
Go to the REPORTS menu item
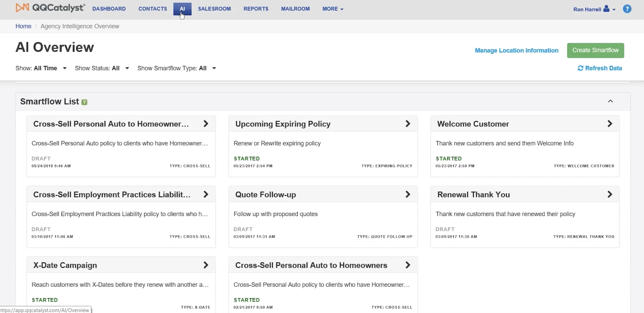[256, 9]
